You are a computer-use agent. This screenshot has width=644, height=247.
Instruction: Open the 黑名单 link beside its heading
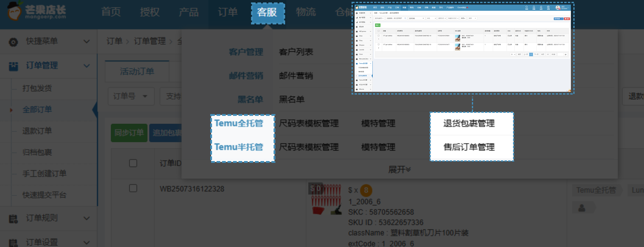[x=292, y=99]
